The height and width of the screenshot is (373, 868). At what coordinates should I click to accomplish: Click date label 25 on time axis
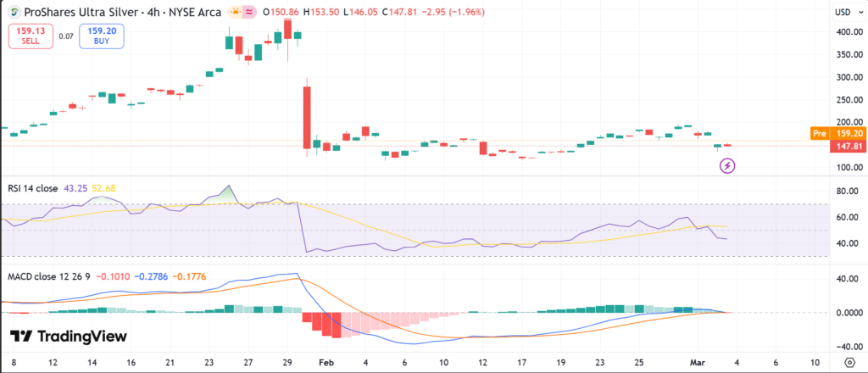(x=639, y=363)
